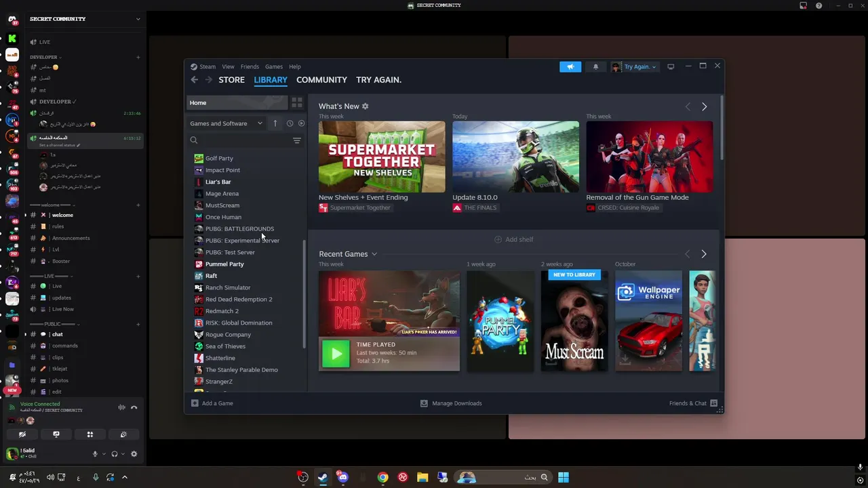This screenshot has height=488, width=868.
Task: Open Discord microphone device options arrow
Action: pyautogui.click(x=103, y=454)
